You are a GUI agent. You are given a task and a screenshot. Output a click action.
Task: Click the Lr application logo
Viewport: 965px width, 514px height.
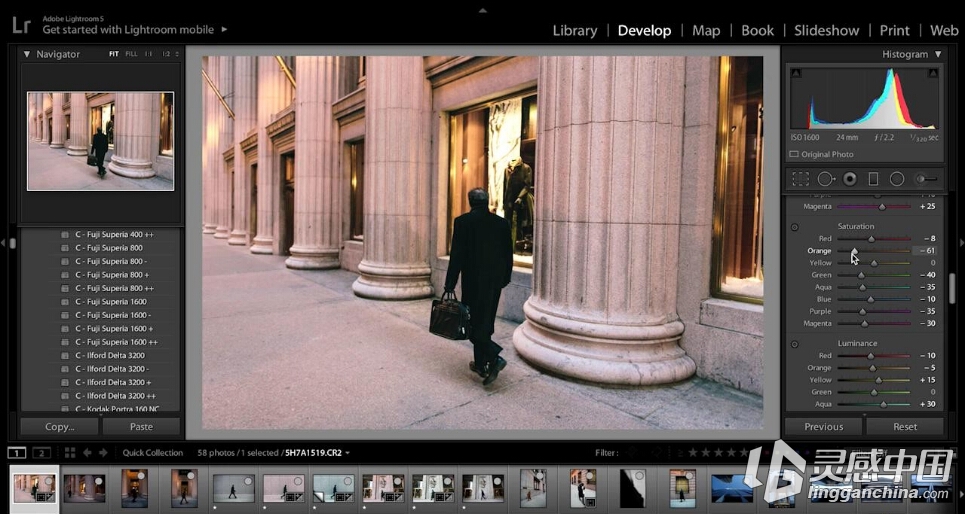click(x=21, y=25)
